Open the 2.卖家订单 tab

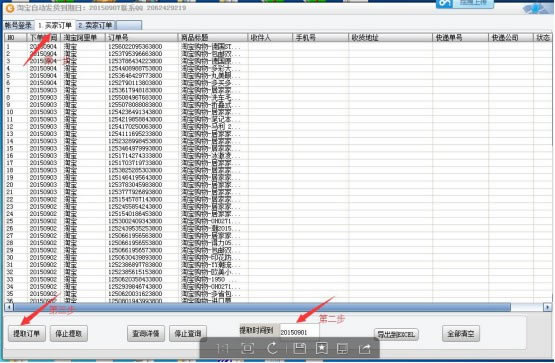(x=95, y=25)
